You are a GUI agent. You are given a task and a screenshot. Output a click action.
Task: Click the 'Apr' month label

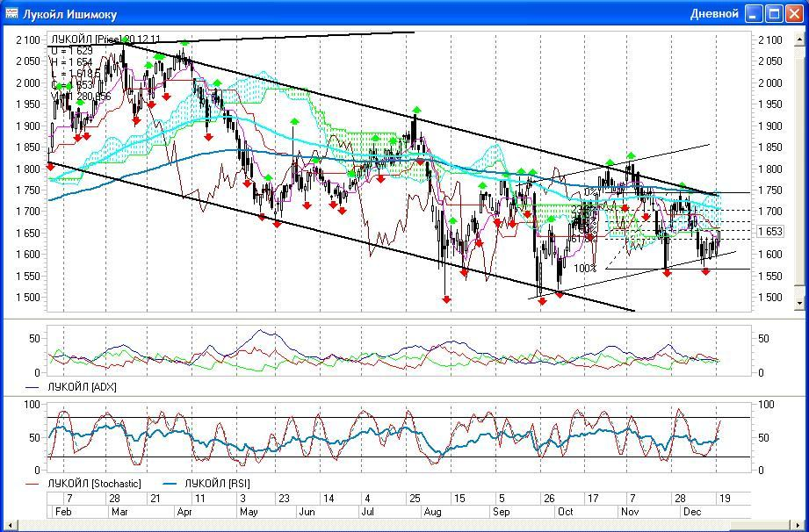[184, 513]
